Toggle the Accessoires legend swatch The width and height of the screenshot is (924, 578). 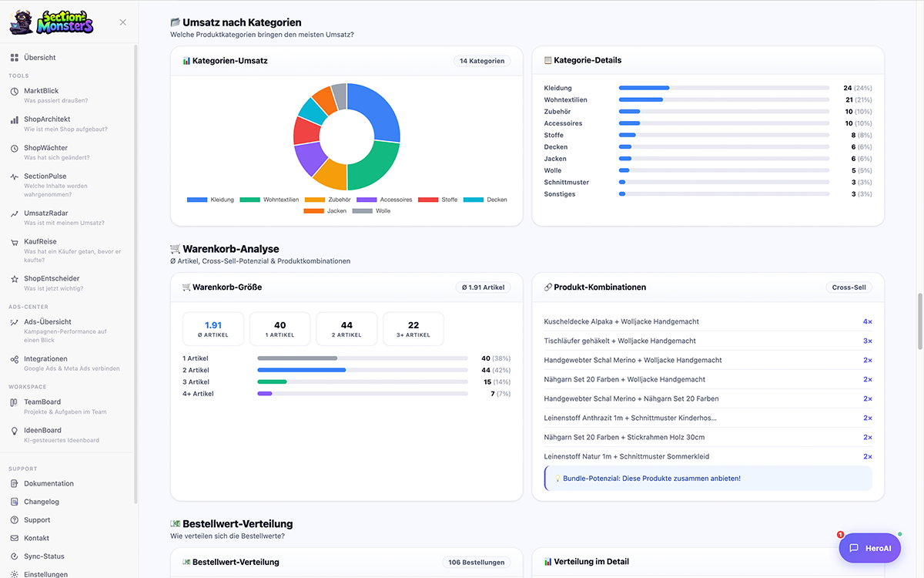click(366, 200)
